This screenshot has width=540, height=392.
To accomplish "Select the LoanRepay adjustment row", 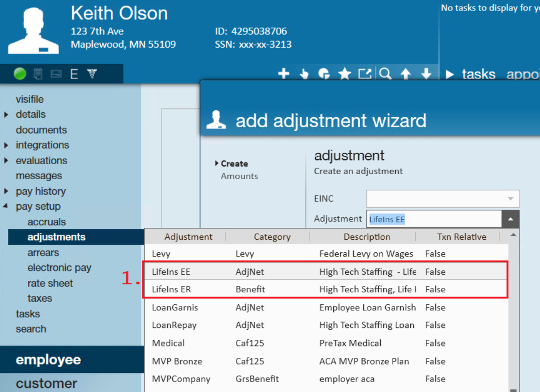I will (326, 325).
